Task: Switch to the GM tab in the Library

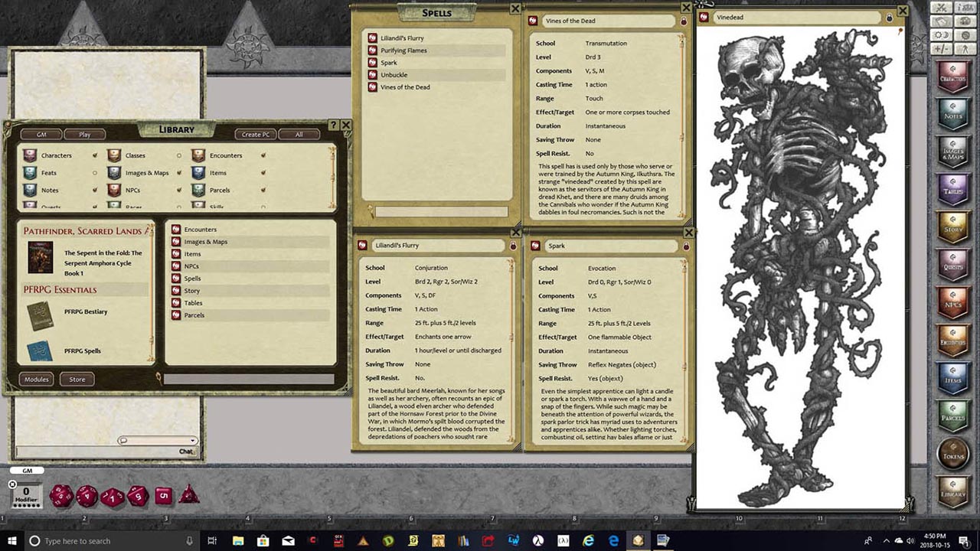Action: coord(42,134)
